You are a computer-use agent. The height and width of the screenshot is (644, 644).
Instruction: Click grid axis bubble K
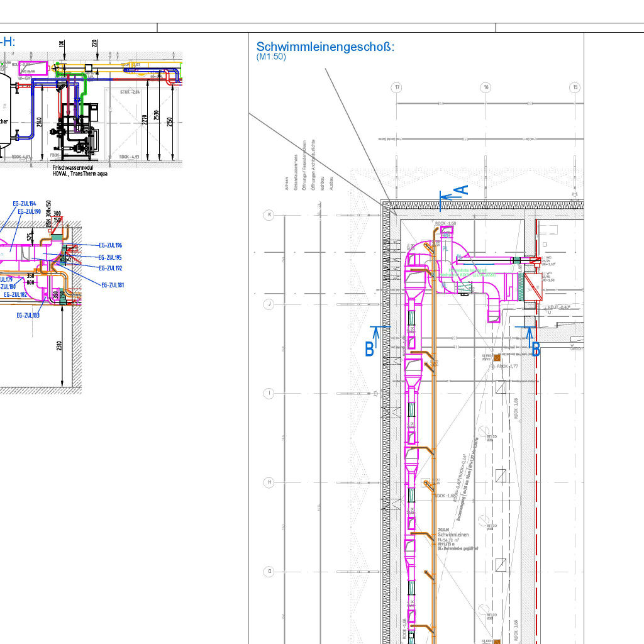(x=269, y=215)
